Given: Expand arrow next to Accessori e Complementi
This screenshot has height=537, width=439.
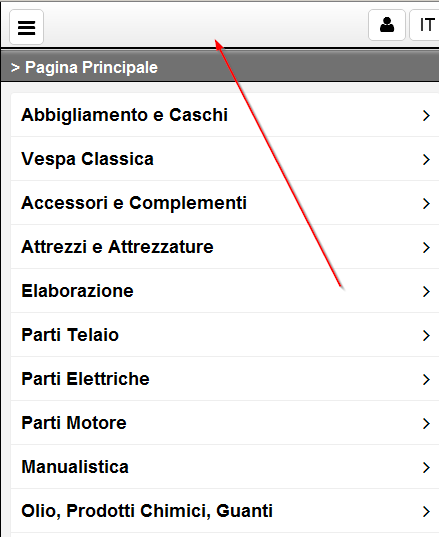Looking at the screenshot, I should 426,204.
